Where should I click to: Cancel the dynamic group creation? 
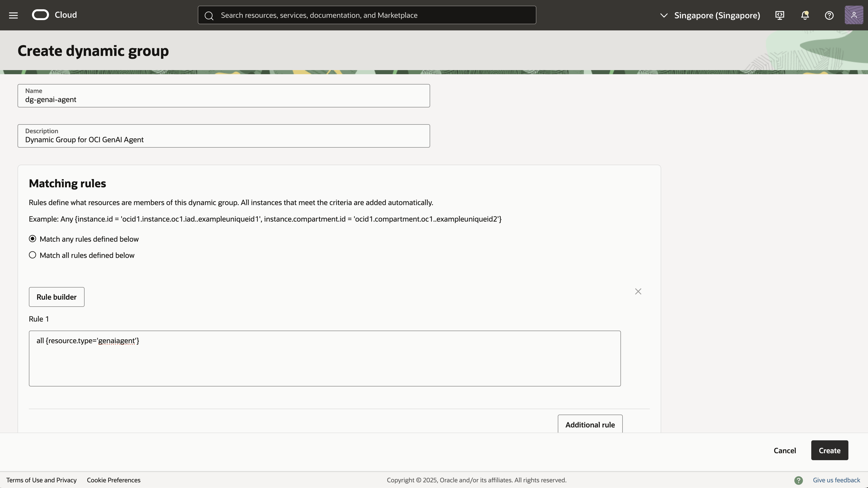(x=784, y=450)
